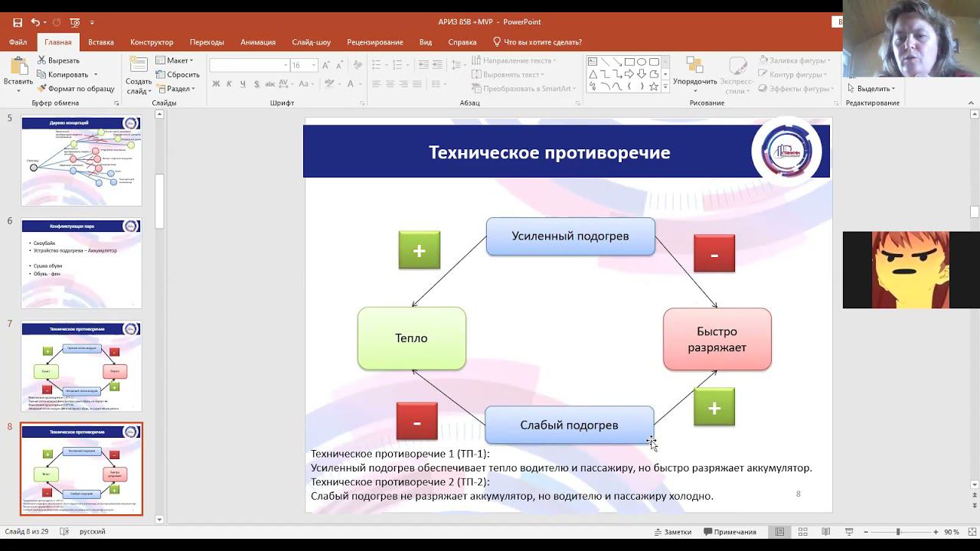Viewport: 980px width, 551px height.
Task: Switch to slide sorter view
Action: tap(802, 532)
